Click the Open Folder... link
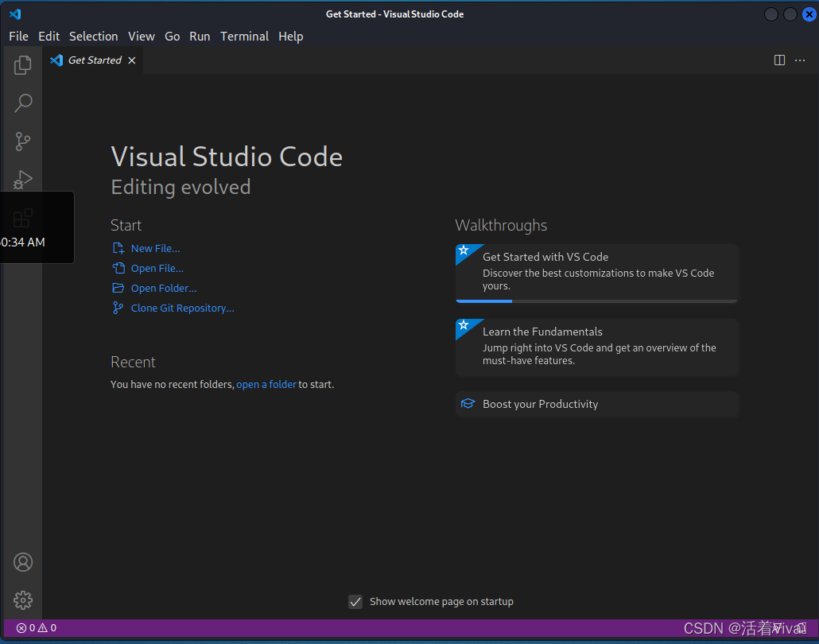The image size is (819, 644). tap(164, 289)
